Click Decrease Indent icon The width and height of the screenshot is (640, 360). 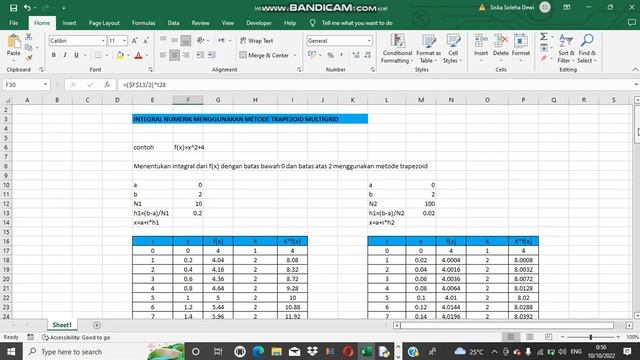coord(200,55)
